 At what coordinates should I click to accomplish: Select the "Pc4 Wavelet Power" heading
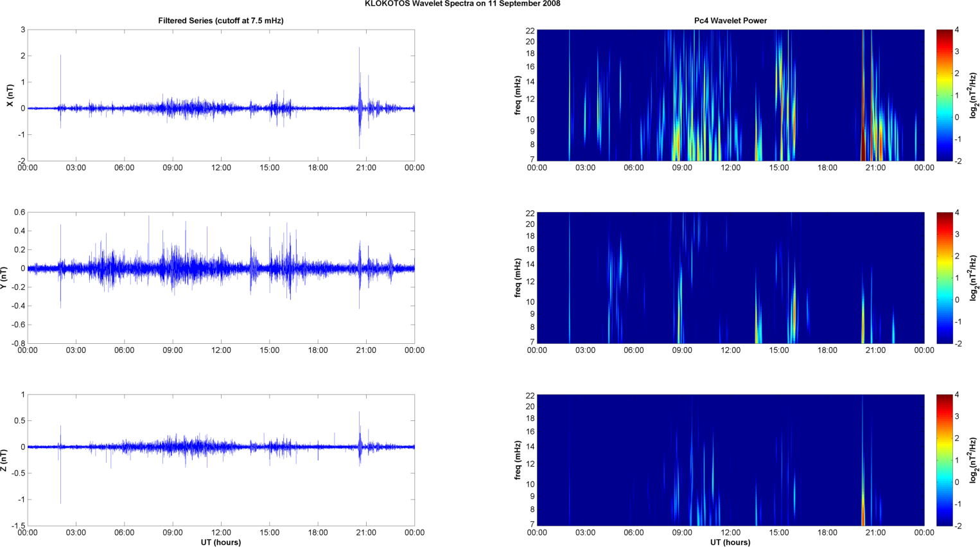pyautogui.click(x=730, y=21)
